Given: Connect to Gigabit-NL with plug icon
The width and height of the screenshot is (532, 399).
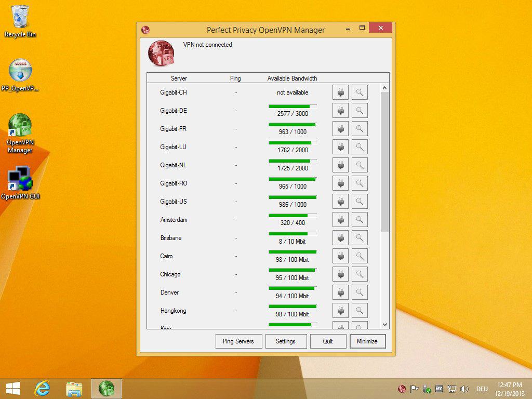Looking at the screenshot, I should point(340,165).
